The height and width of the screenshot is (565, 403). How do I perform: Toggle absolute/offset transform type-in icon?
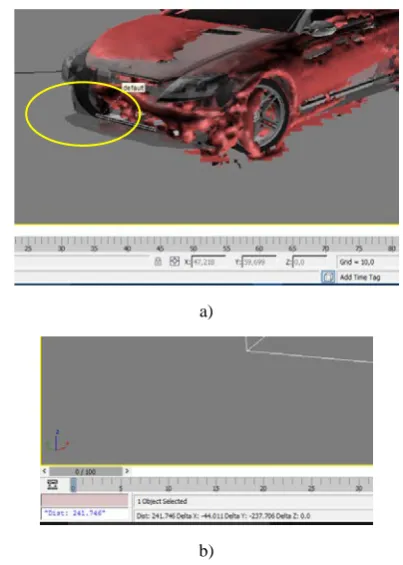(174, 261)
